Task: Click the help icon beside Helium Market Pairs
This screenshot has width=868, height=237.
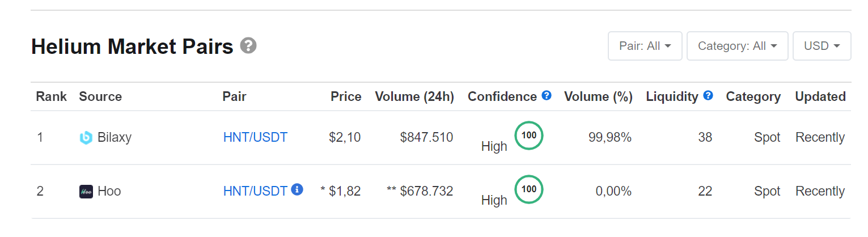Action: coord(248,46)
